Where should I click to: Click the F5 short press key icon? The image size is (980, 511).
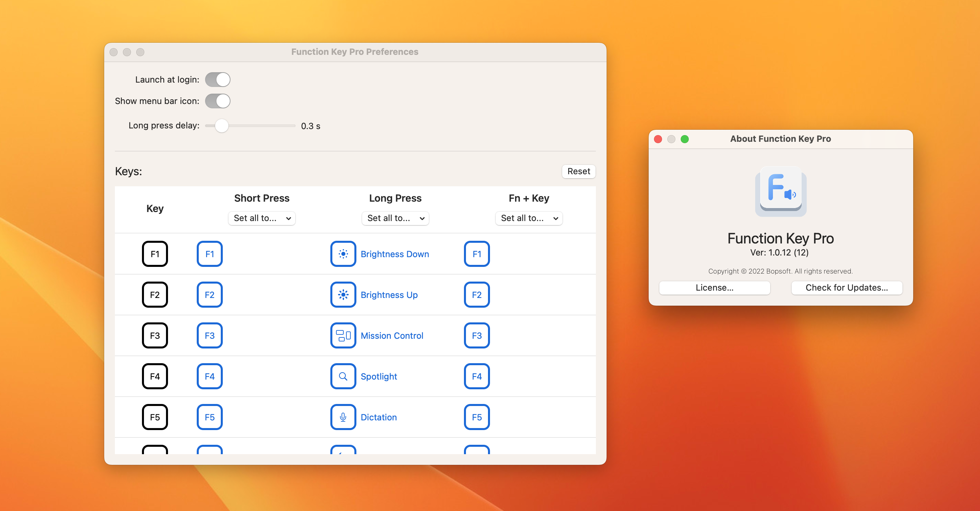point(210,417)
